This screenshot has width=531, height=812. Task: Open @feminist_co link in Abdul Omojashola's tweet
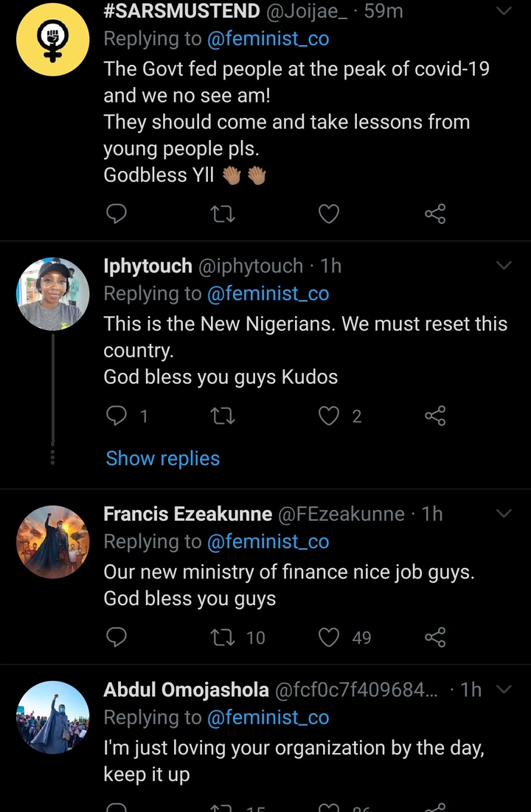click(268, 718)
